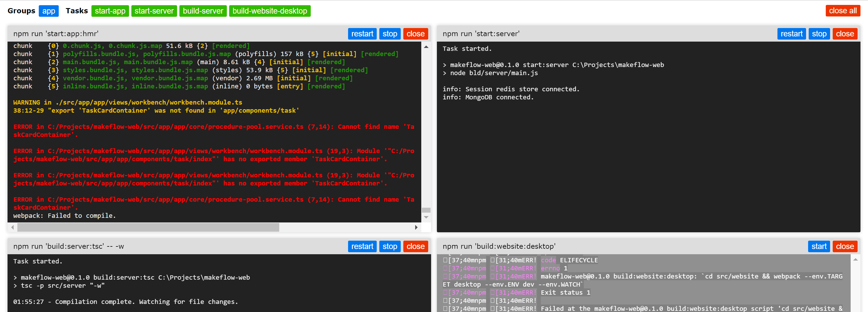This screenshot has width=868, height=312.
Task: Stop the build:server:tsc task
Action: tap(390, 246)
